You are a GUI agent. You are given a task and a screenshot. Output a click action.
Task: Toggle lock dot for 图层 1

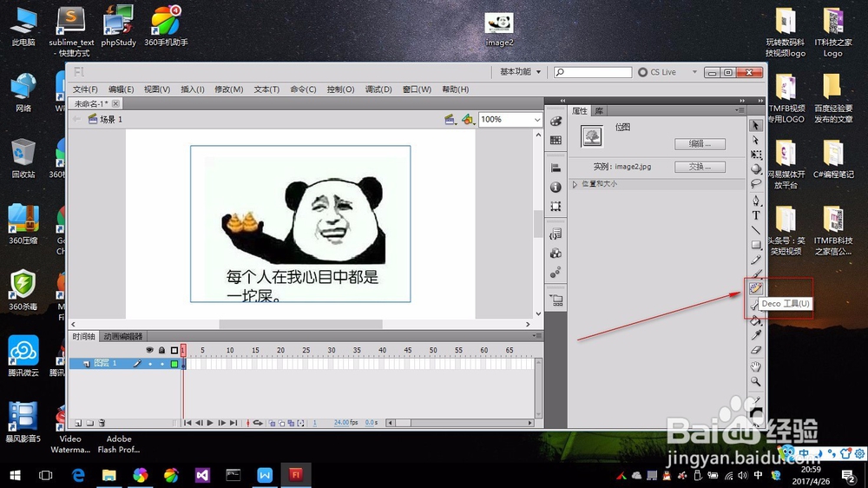161,364
